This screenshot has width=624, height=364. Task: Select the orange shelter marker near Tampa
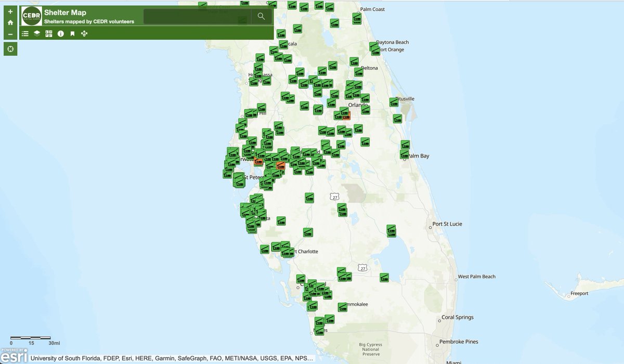pyautogui.click(x=280, y=166)
